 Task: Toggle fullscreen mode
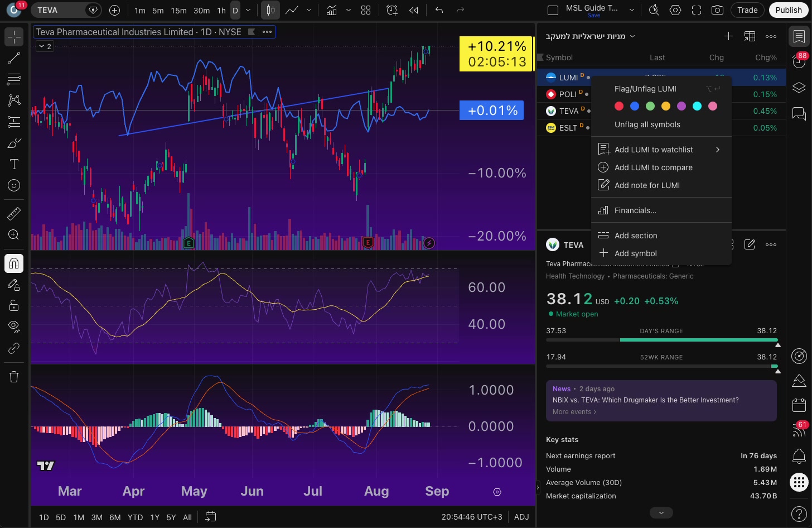coord(697,10)
